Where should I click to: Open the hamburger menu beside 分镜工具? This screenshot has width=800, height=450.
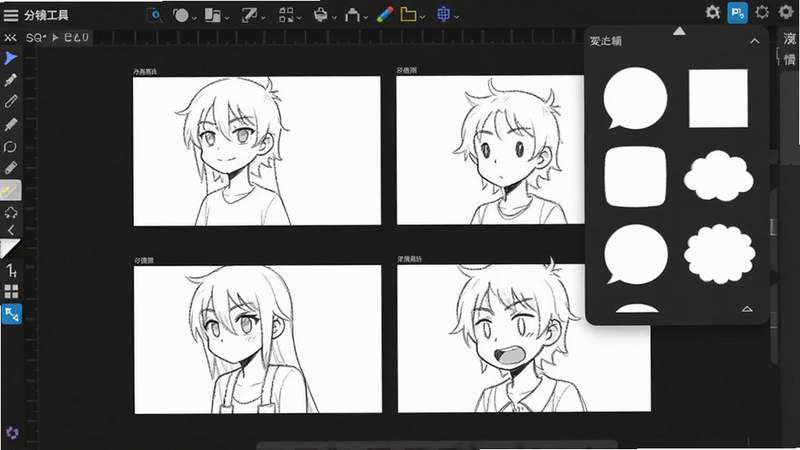[11, 15]
